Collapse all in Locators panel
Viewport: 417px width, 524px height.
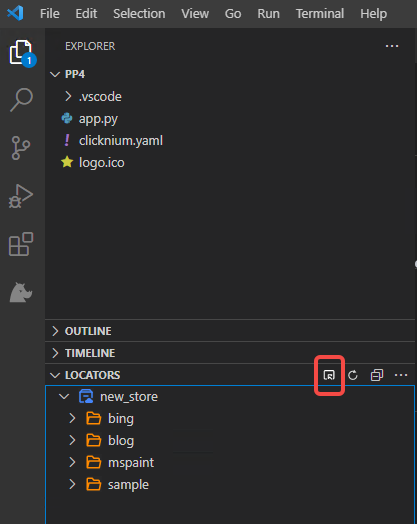tap(377, 375)
